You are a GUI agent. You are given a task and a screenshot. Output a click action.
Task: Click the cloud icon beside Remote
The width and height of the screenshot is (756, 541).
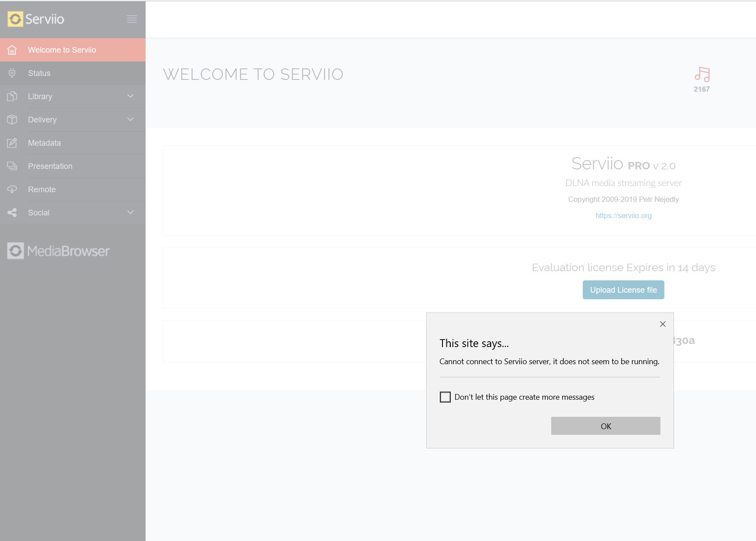point(12,190)
